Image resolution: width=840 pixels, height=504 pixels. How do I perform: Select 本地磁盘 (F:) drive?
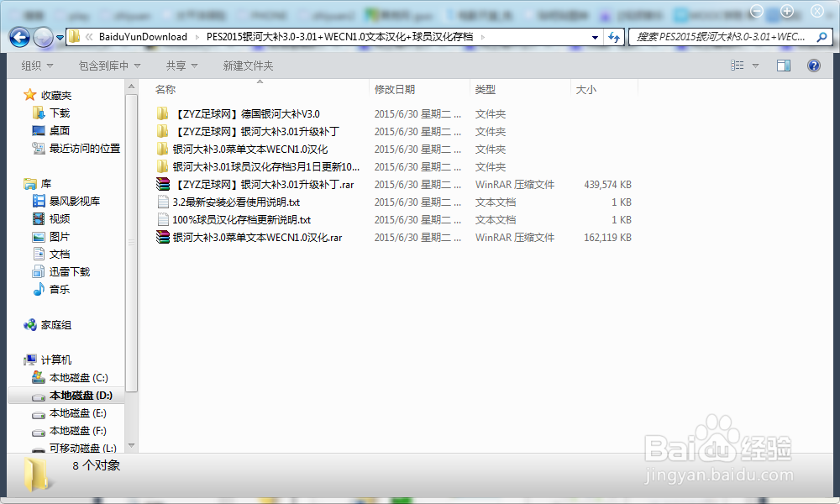tap(77, 431)
